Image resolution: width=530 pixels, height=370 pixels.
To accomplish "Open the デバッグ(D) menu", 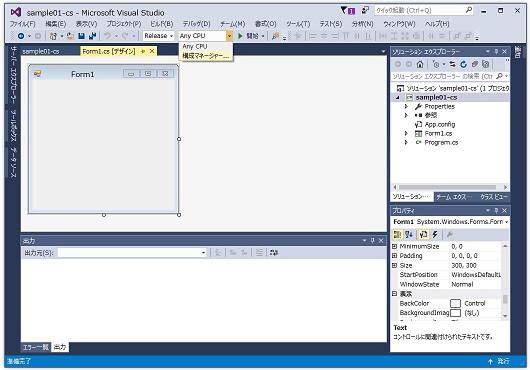I will point(196,24).
